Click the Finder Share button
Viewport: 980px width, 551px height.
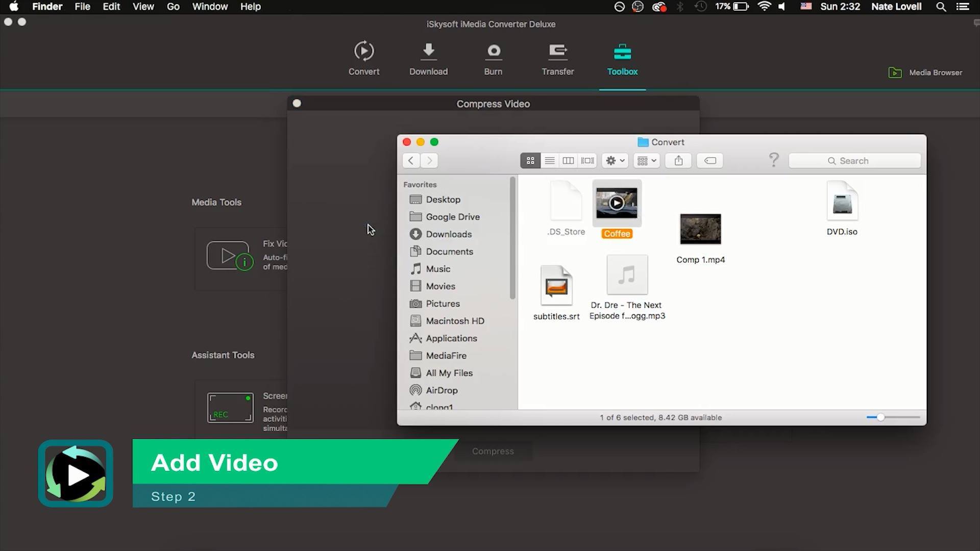(678, 161)
